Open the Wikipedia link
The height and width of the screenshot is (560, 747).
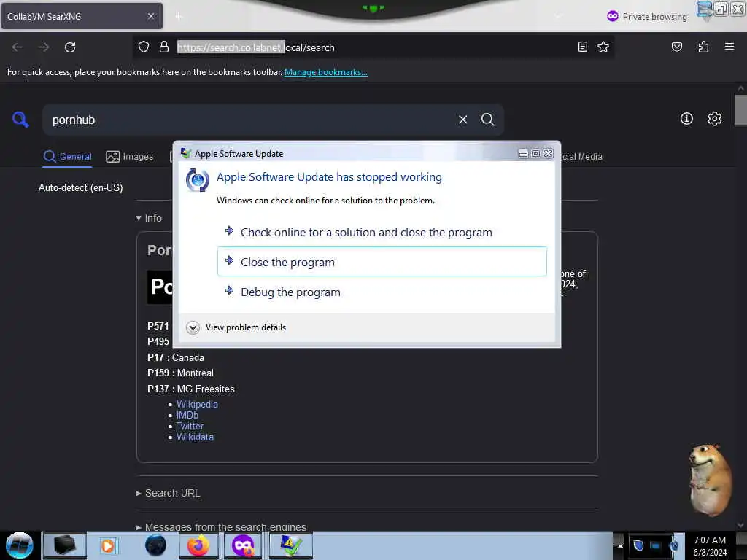(x=197, y=404)
